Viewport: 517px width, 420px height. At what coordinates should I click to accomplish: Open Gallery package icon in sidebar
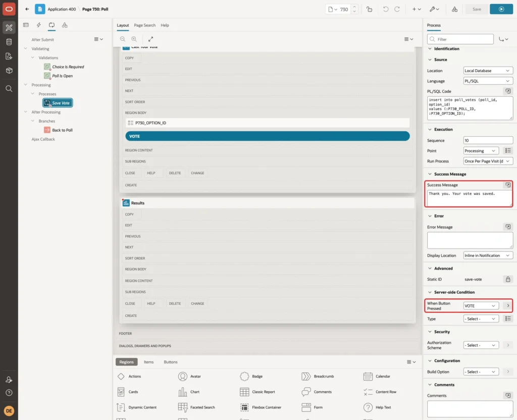[x=9, y=71]
